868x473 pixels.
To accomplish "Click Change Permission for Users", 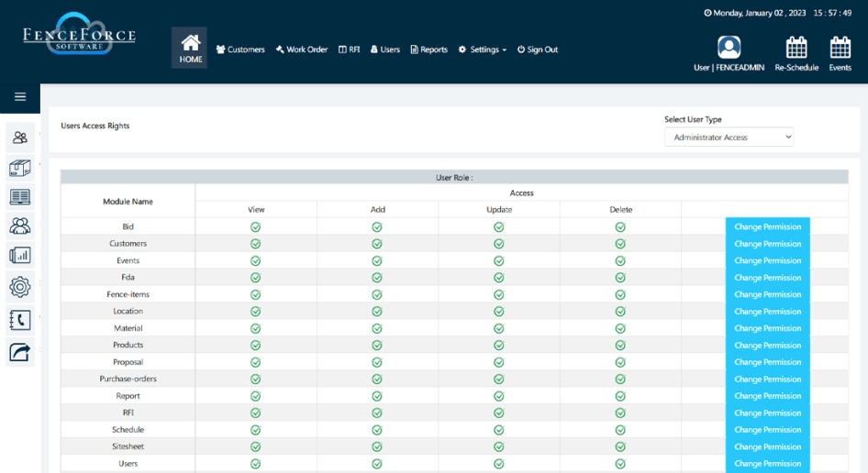I will pos(768,464).
